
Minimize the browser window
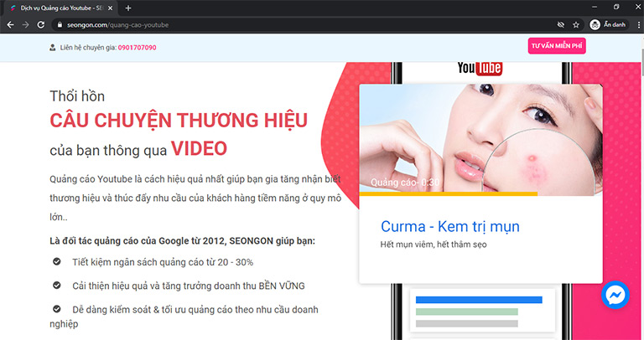click(595, 7)
